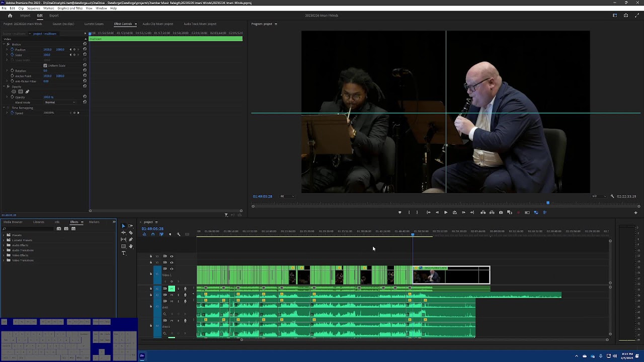
Task: Click the Lift button
Action: 483,212
